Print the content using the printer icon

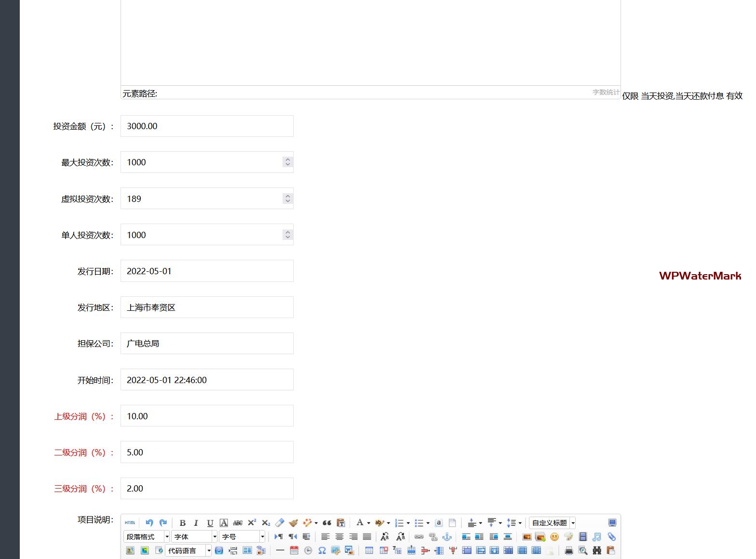pos(569,550)
